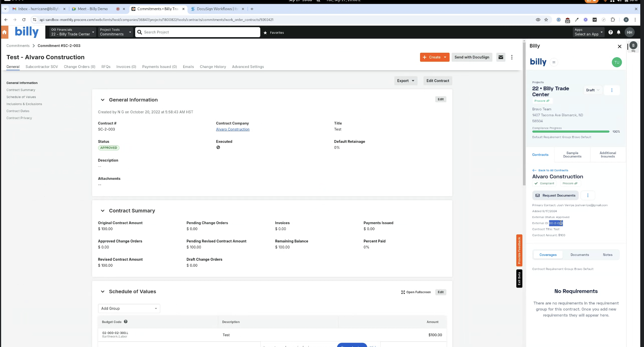Open the notifications bell

pos(619,32)
